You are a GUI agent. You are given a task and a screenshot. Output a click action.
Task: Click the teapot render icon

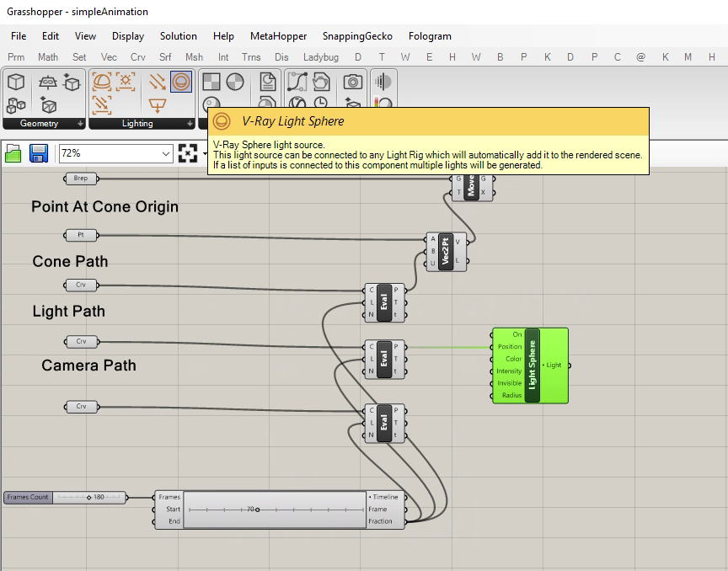(x=321, y=83)
